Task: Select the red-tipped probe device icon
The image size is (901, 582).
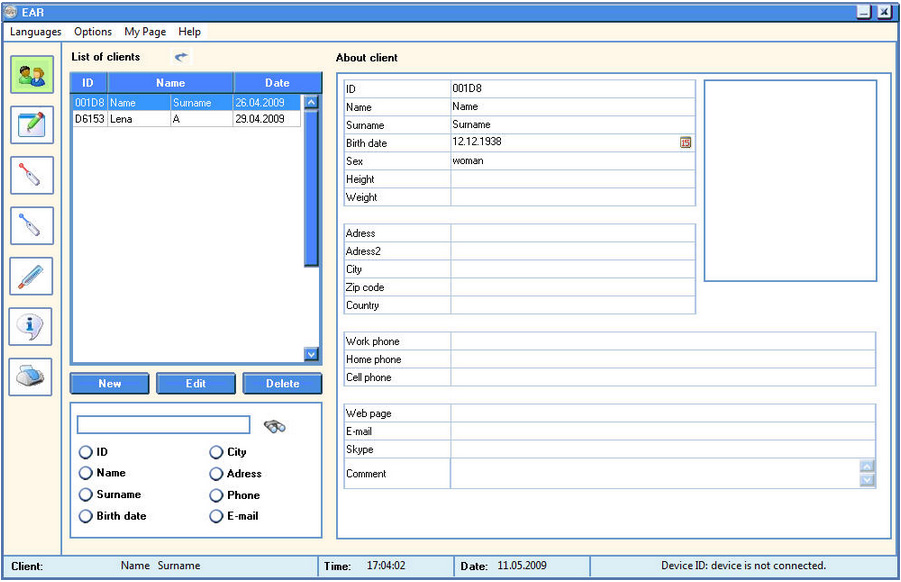Action: [32, 175]
